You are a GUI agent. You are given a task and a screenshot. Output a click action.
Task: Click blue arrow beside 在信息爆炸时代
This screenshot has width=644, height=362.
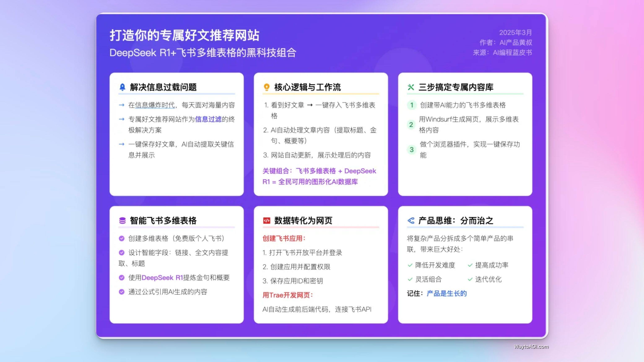122,105
